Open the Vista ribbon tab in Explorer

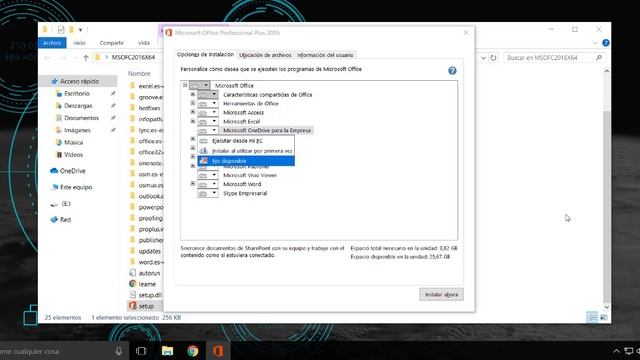(x=144, y=43)
